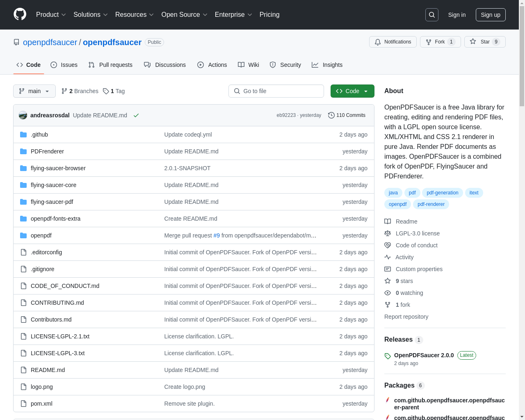This screenshot has height=420, width=525.
Task: Click the .editorconfig file icon
Action: [x=23, y=252]
